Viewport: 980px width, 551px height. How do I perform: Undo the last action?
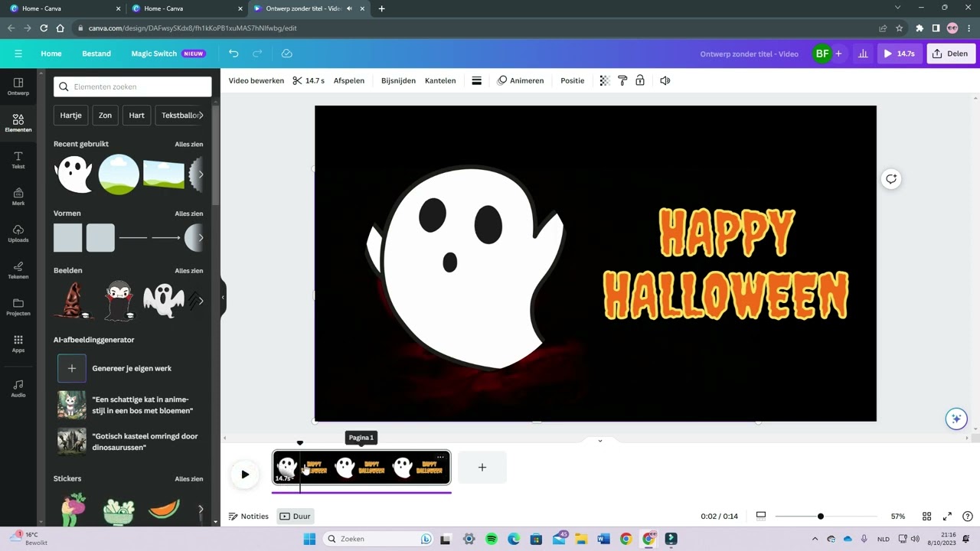234,54
